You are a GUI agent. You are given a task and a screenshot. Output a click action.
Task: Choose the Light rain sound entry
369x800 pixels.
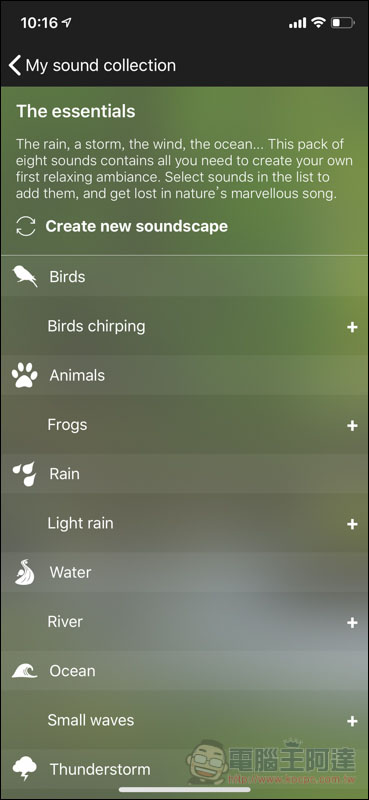(x=184, y=523)
